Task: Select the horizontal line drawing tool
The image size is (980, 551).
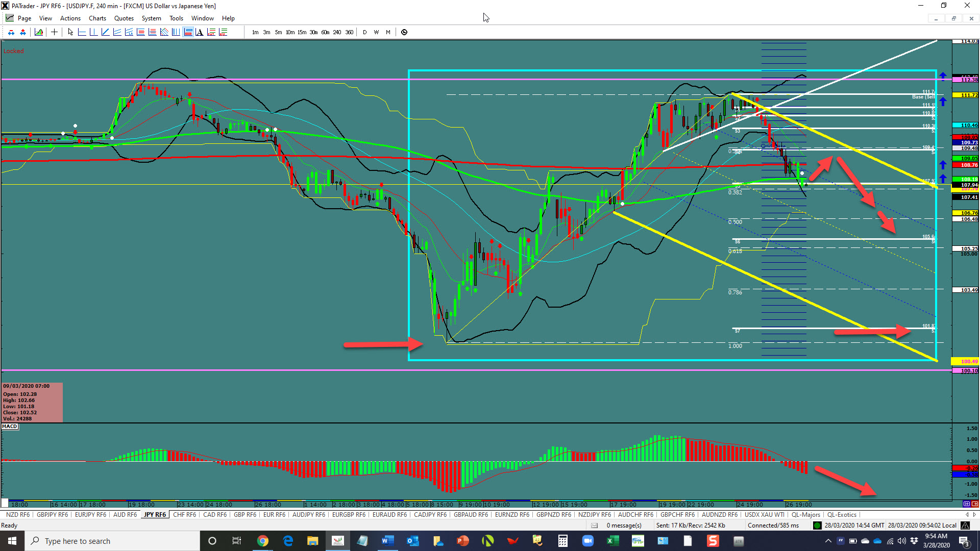Action: click(x=82, y=32)
